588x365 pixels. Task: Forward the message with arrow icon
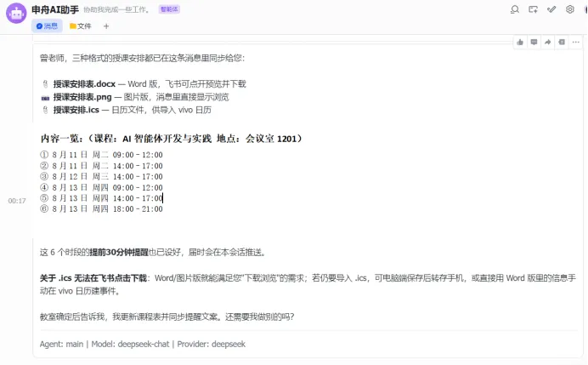pyautogui.click(x=547, y=42)
